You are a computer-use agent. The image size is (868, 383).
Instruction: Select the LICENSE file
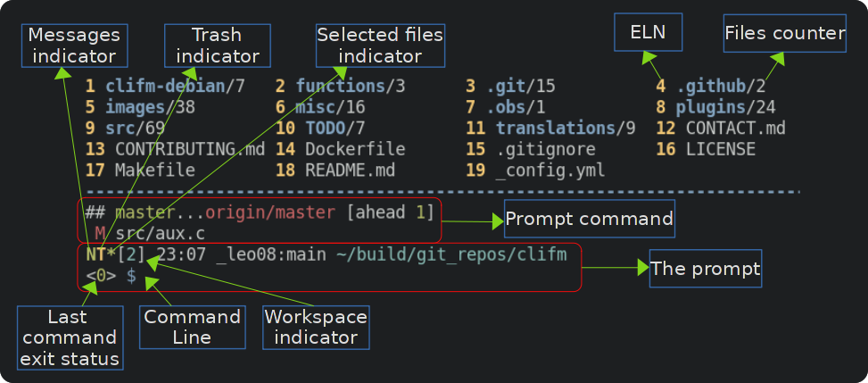[706, 149]
